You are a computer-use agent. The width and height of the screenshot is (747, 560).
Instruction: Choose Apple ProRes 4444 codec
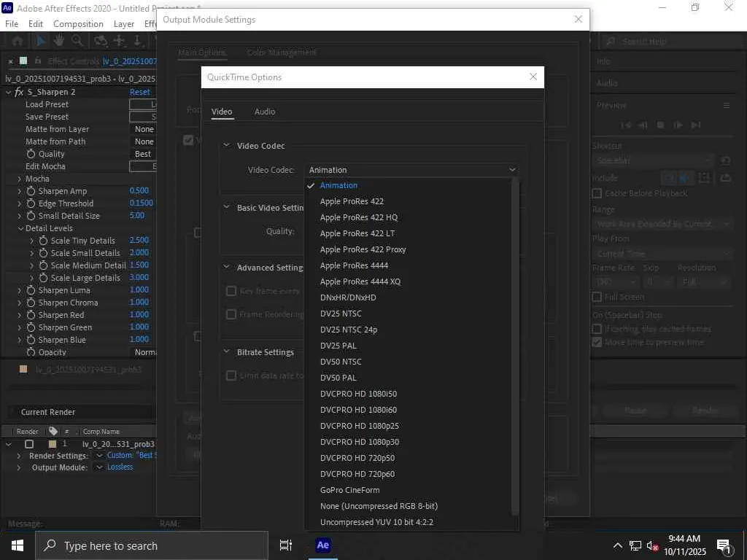coord(354,265)
